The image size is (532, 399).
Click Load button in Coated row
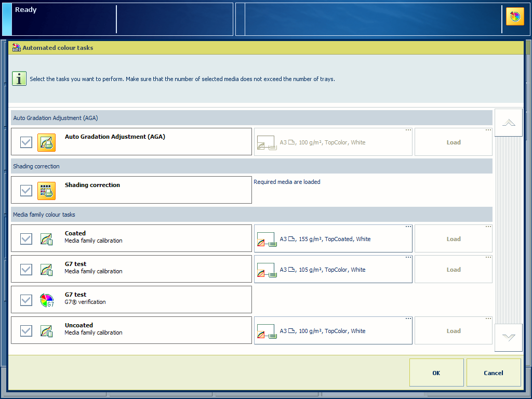click(x=453, y=238)
